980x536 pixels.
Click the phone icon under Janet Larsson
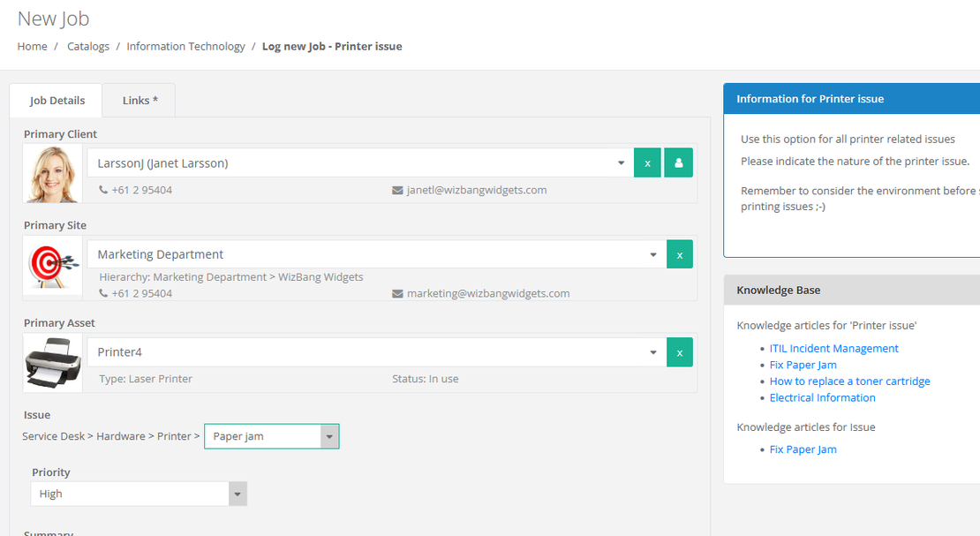(103, 190)
